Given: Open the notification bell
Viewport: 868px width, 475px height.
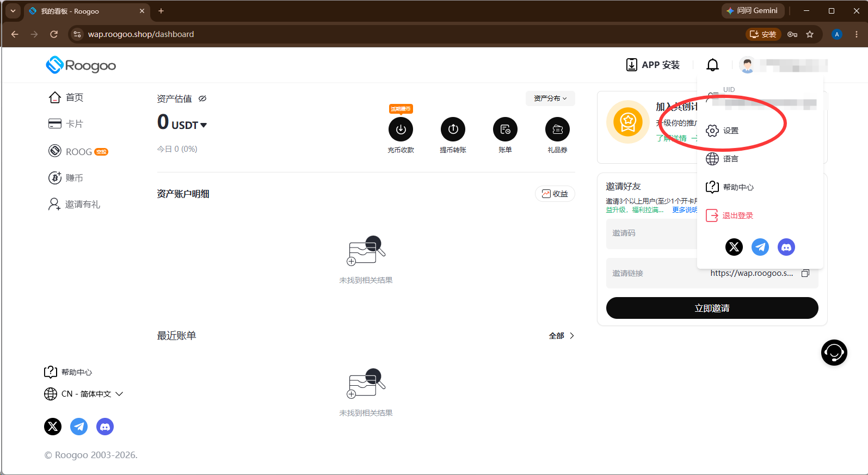Looking at the screenshot, I should click(x=712, y=65).
